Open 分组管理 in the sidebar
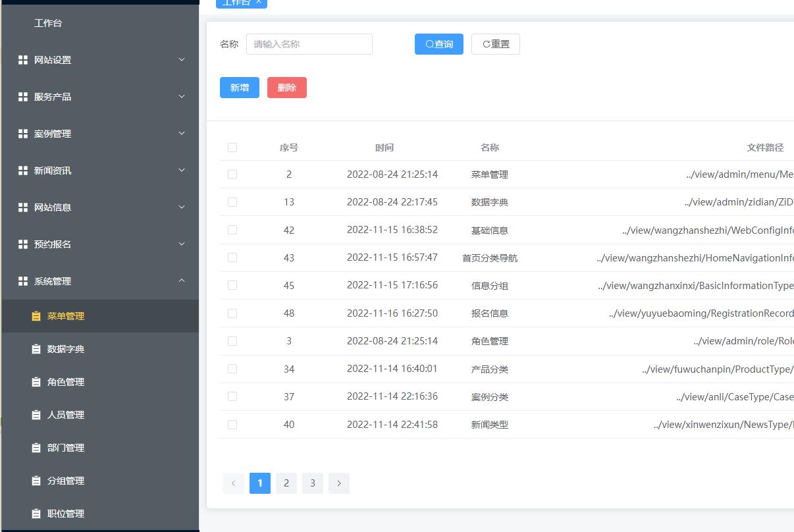Viewport: 794px width, 532px height. (66, 481)
